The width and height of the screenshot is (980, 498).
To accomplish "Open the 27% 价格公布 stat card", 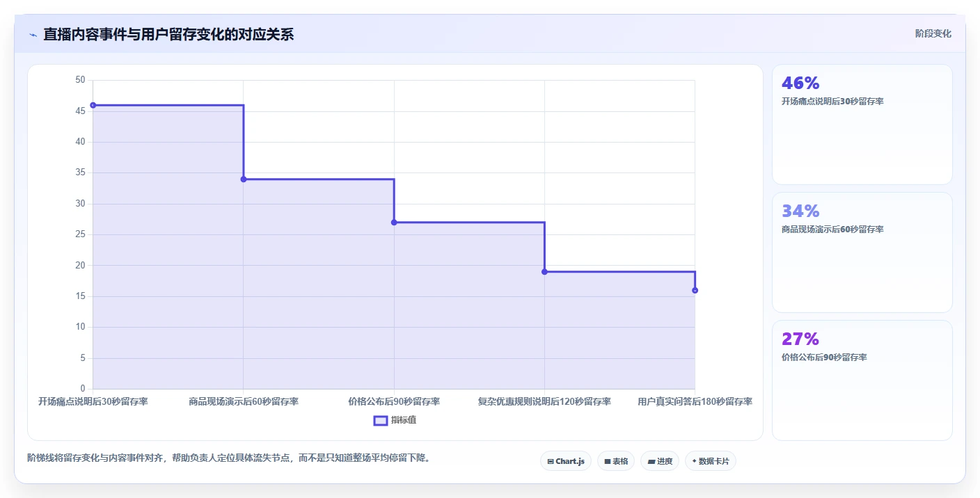I will (x=862, y=380).
